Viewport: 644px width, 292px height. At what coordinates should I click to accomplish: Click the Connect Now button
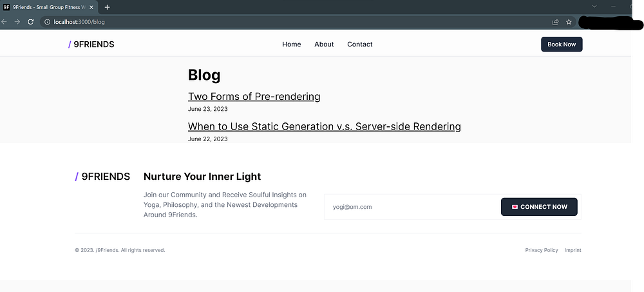pyautogui.click(x=539, y=207)
